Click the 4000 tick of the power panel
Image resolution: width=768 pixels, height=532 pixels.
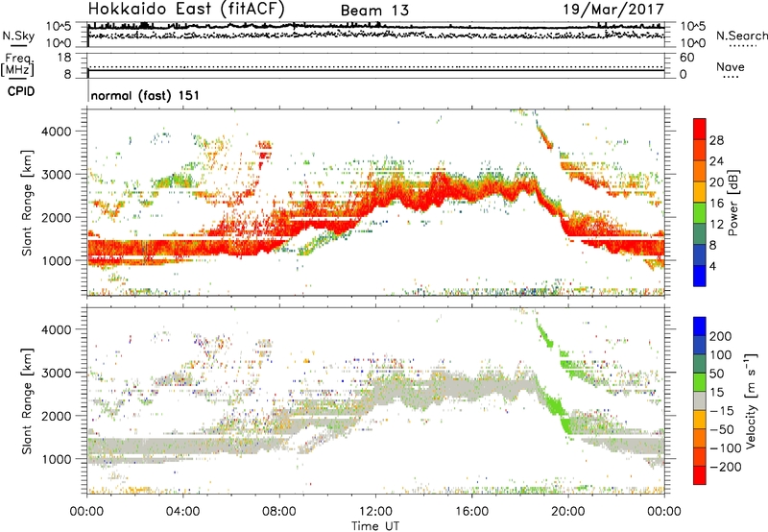(56, 132)
